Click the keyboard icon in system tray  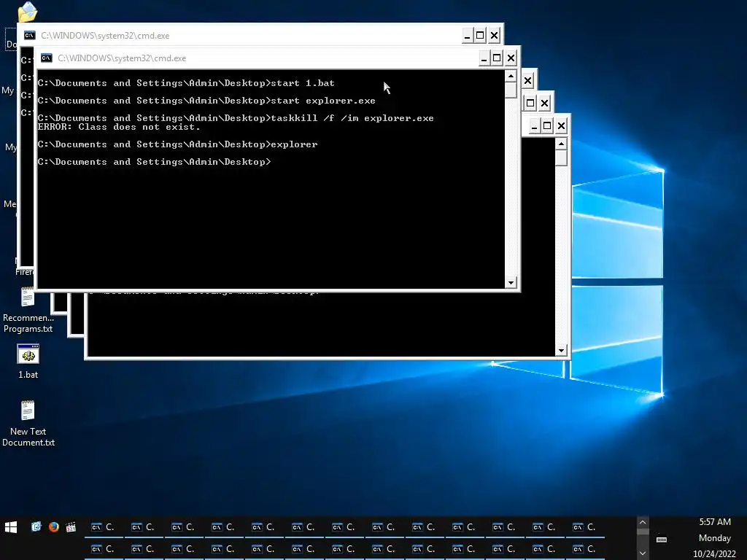661,540
